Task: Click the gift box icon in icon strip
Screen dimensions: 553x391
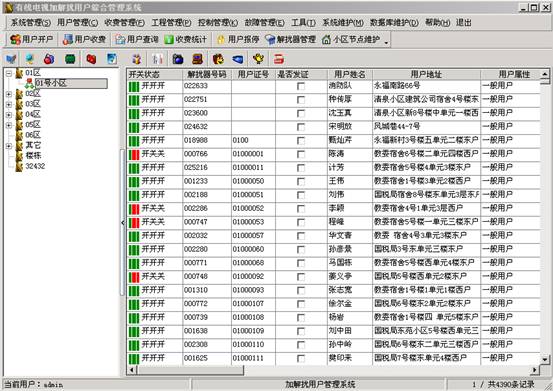Action: (x=136, y=59)
